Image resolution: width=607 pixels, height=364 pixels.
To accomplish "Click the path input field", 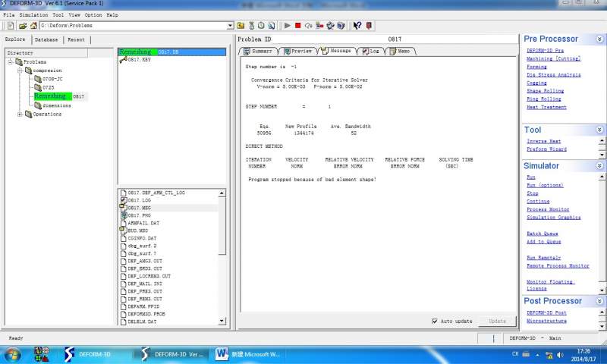I will pos(134,26).
